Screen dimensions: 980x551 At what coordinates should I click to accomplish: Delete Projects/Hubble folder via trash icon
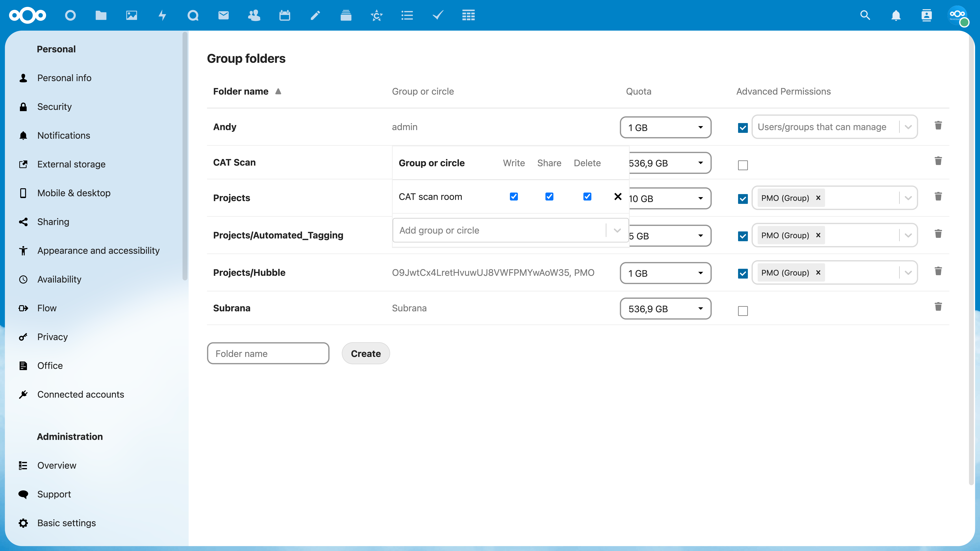click(938, 271)
